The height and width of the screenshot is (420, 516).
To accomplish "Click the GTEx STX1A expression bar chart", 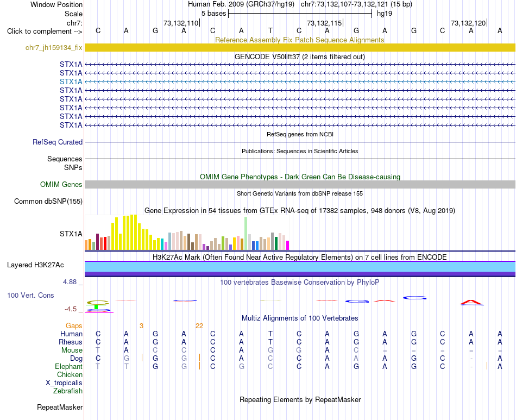I will 187,233.
